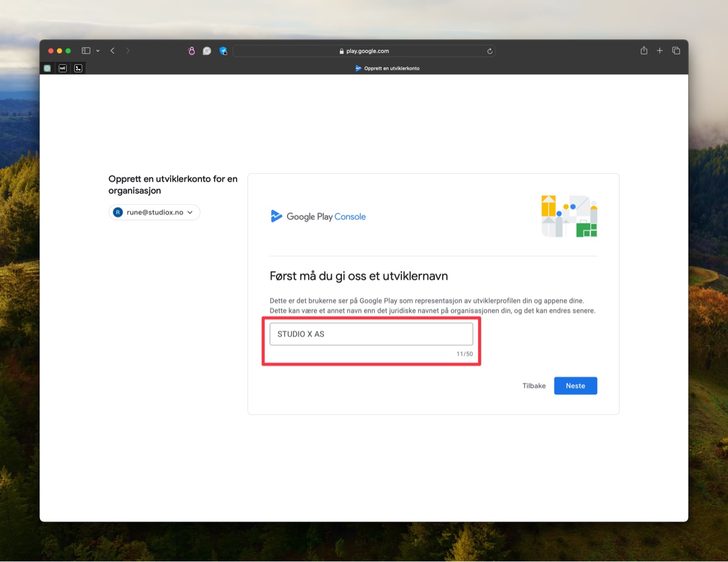Click the Tilbake button
Image resolution: width=728 pixels, height=562 pixels.
[x=534, y=386]
